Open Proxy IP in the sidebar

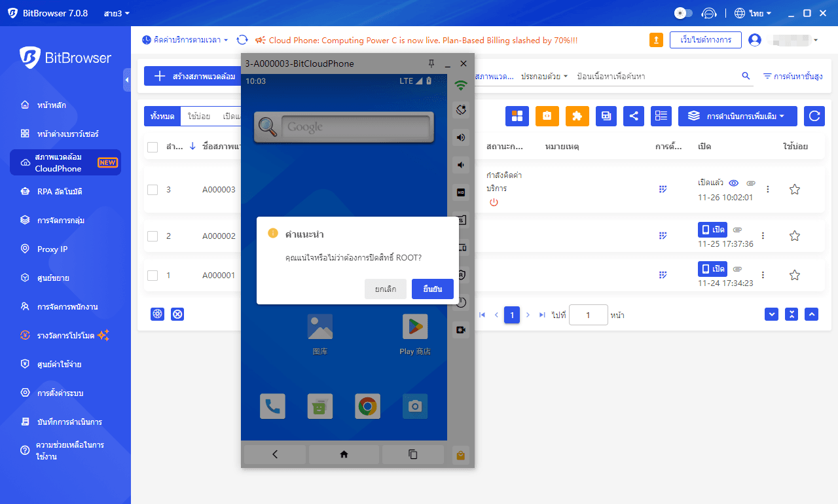coord(52,249)
